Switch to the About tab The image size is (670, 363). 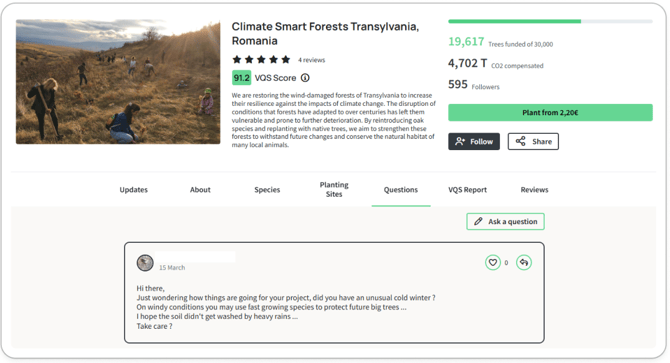pos(200,190)
